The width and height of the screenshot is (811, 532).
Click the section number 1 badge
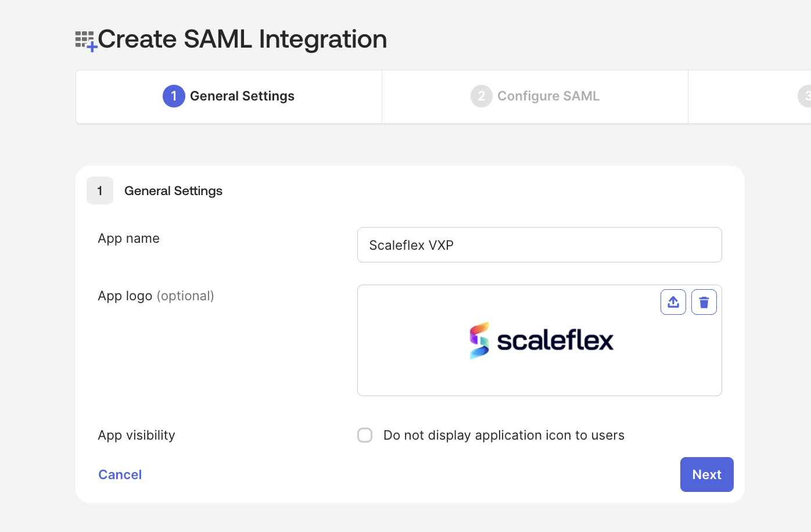pos(100,191)
